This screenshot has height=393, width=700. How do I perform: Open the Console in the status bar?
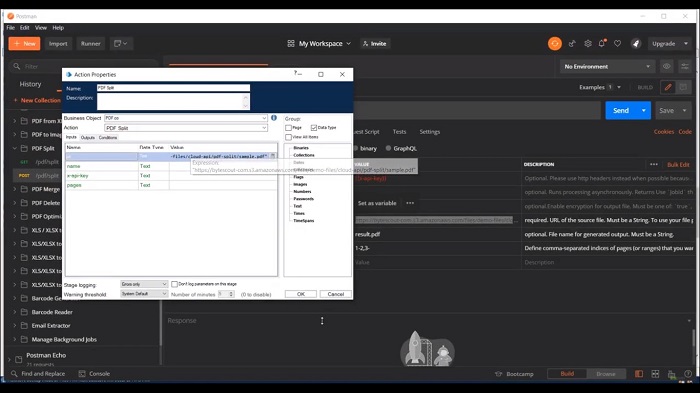coord(94,374)
